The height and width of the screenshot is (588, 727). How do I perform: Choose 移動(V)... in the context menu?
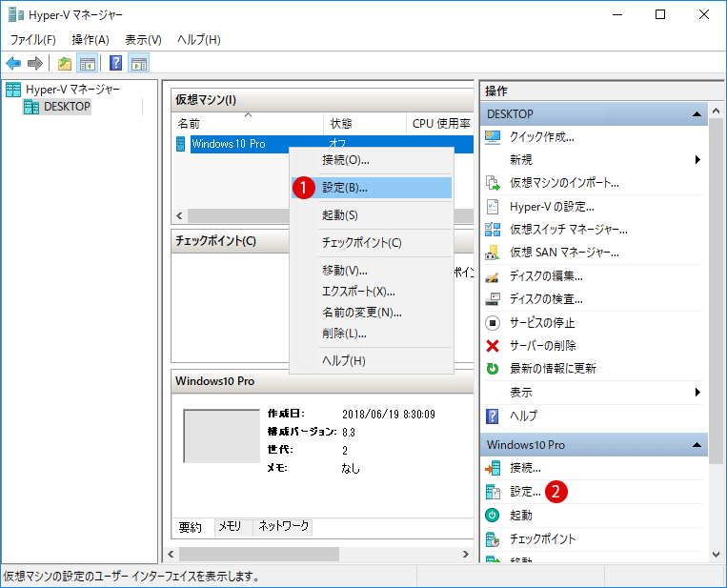(x=372, y=271)
